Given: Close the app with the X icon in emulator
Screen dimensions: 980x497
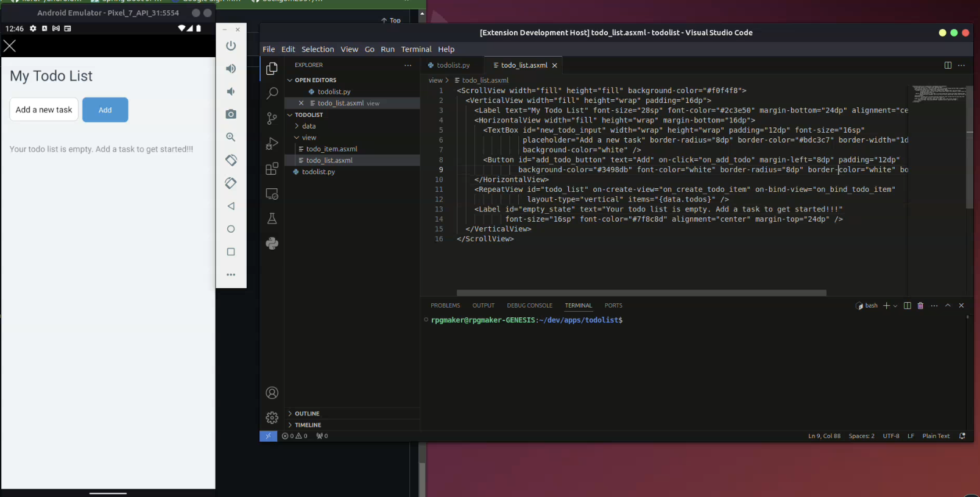Looking at the screenshot, I should [10, 46].
